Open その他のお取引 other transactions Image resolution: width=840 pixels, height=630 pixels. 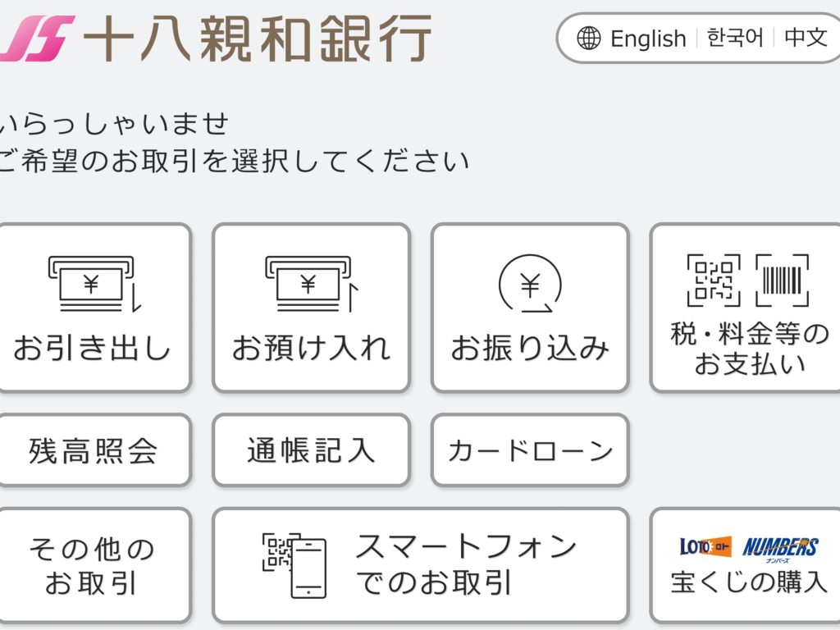pos(92,566)
